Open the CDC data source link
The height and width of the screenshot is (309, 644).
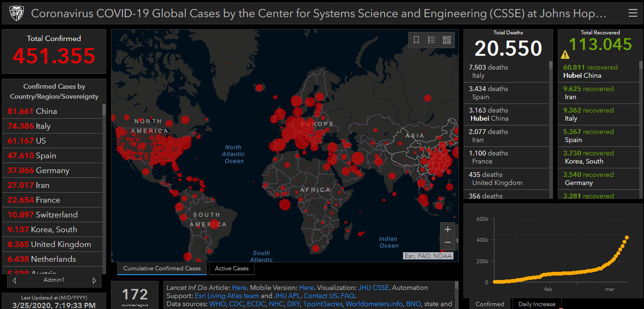237,304
